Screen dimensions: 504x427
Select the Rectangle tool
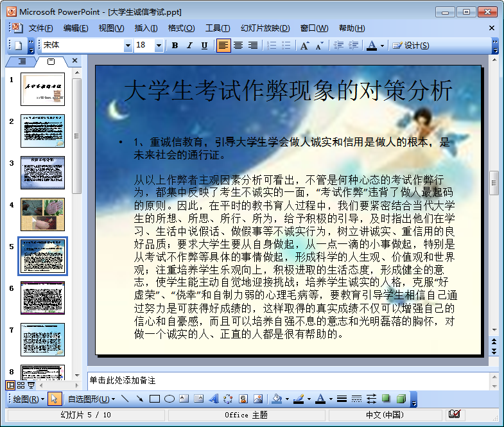(x=155, y=399)
